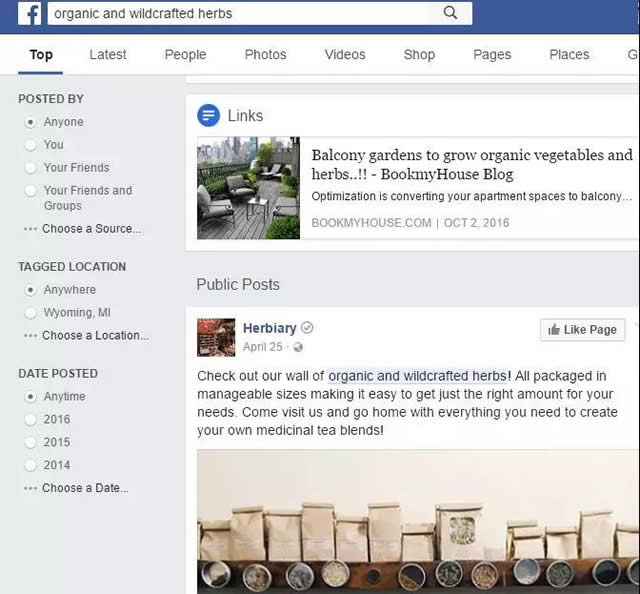640x594 pixels.
Task: Click the search magnifying glass icon
Action: pyautogui.click(x=450, y=13)
